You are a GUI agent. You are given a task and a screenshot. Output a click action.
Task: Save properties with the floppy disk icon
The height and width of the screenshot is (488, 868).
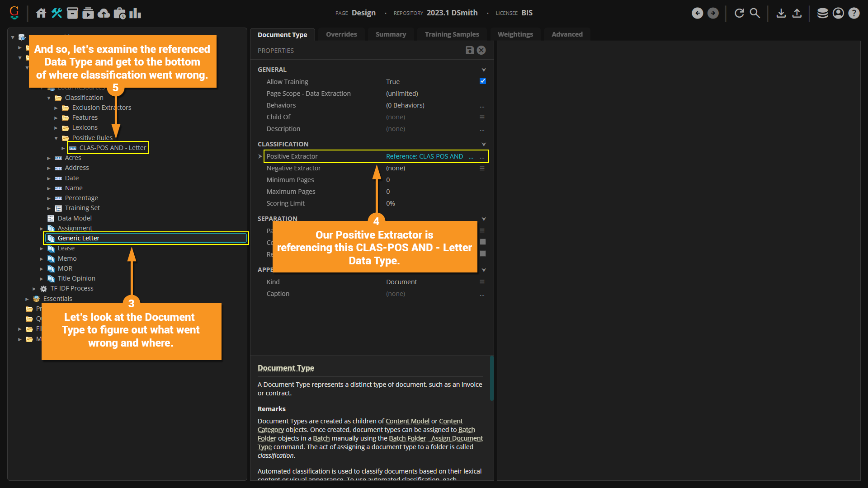pos(470,50)
